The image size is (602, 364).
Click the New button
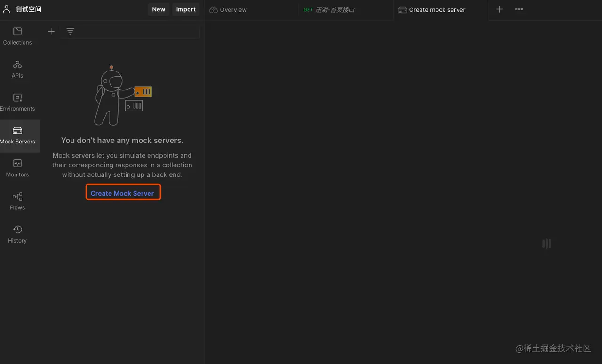click(x=158, y=9)
